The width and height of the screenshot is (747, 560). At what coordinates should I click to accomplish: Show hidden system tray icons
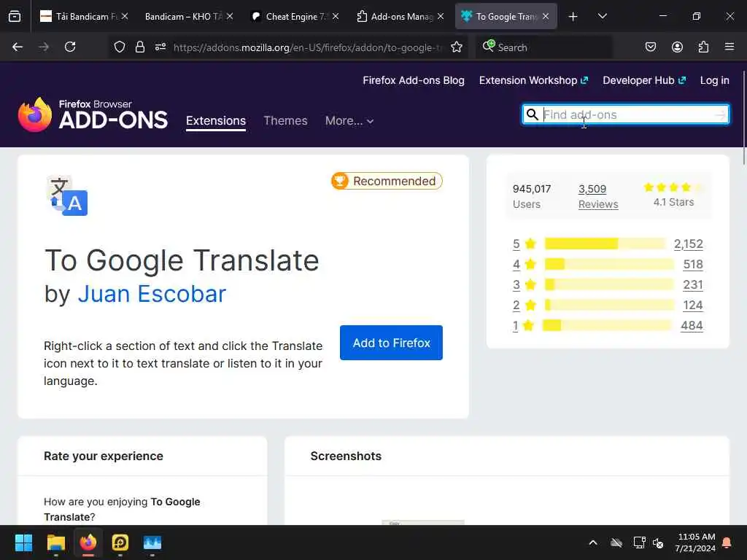pos(593,542)
